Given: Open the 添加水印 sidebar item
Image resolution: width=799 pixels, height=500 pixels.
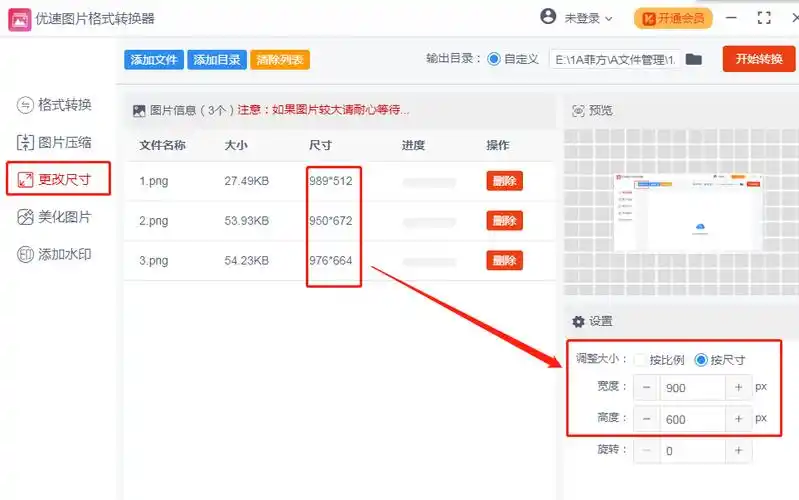Looking at the screenshot, I should (55, 254).
